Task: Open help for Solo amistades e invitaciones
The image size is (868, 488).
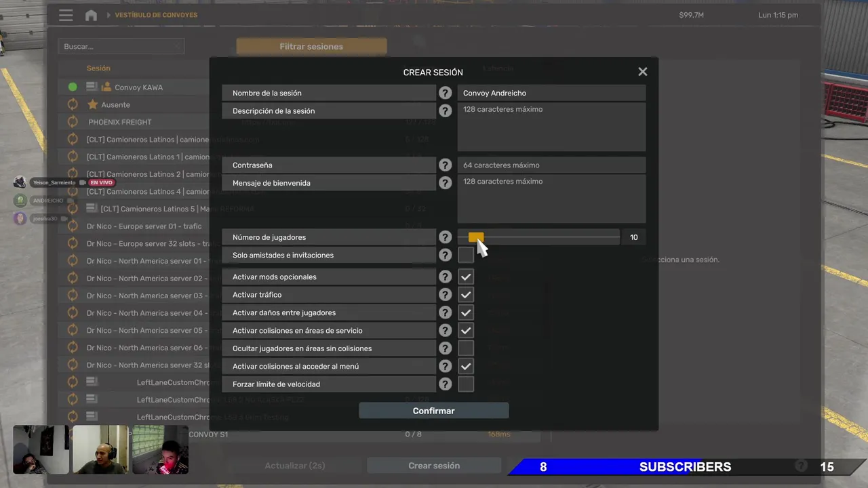Action: (445, 255)
